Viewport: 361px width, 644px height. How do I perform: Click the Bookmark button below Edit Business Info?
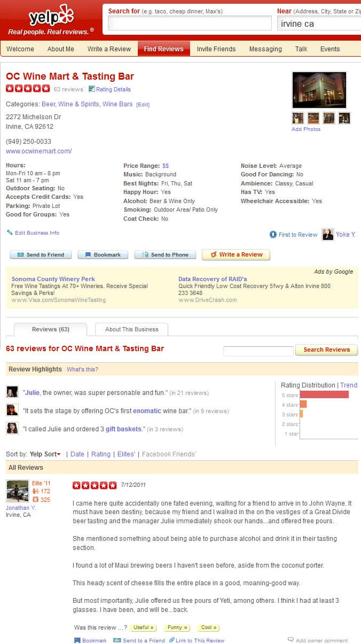pyautogui.click(x=103, y=255)
